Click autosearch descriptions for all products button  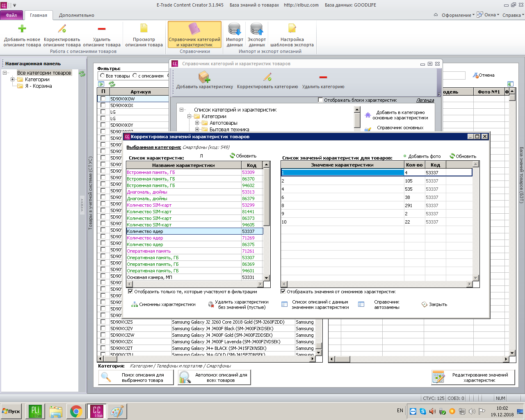(x=214, y=377)
